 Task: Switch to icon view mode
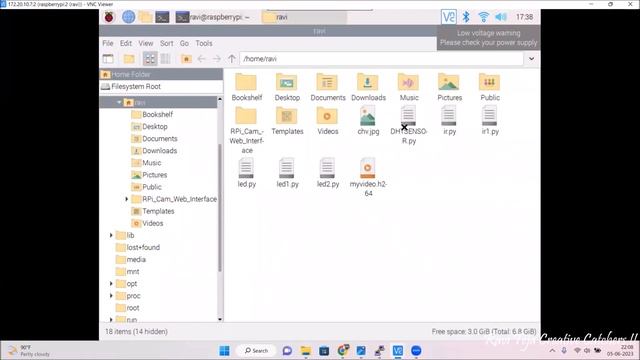click(x=150, y=59)
